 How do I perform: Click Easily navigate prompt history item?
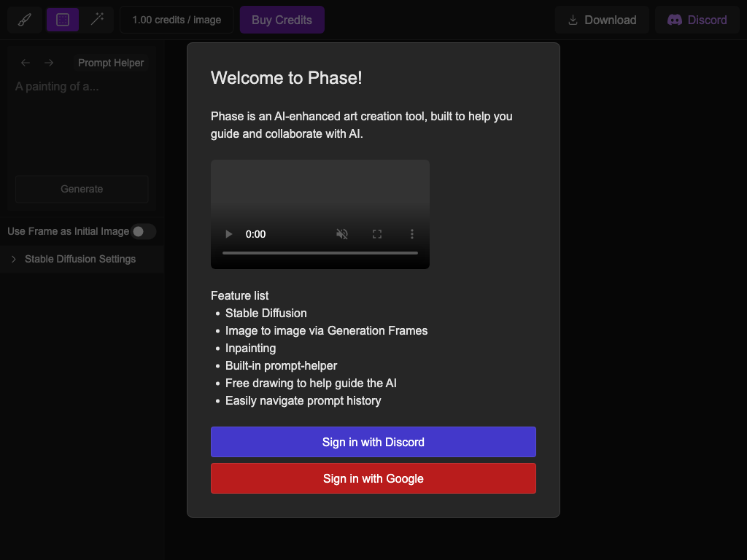tap(303, 401)
